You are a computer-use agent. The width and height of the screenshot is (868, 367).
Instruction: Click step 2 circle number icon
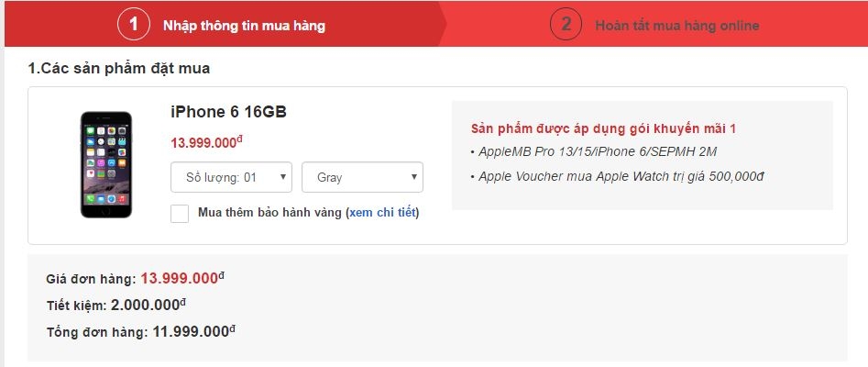click(x=566, y=25)
